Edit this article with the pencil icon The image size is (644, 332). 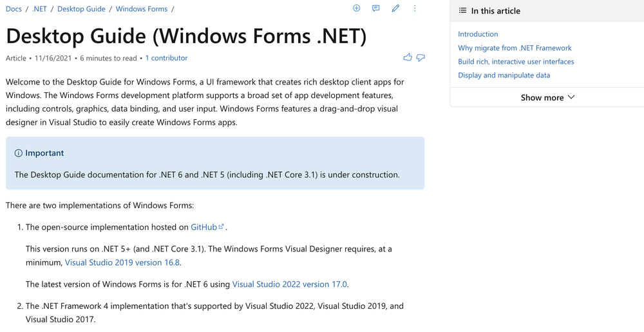coord(395,8)
